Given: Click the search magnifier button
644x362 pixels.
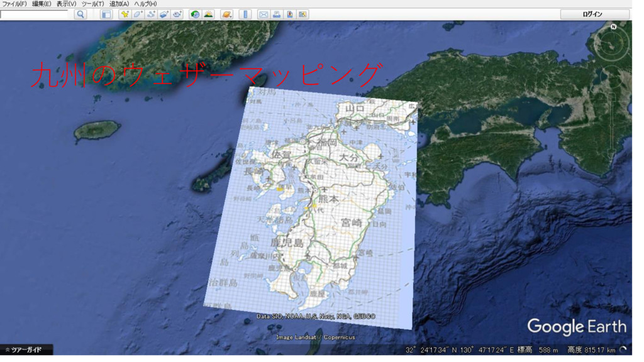Looking at the screenshot, I should pos(80,14).
